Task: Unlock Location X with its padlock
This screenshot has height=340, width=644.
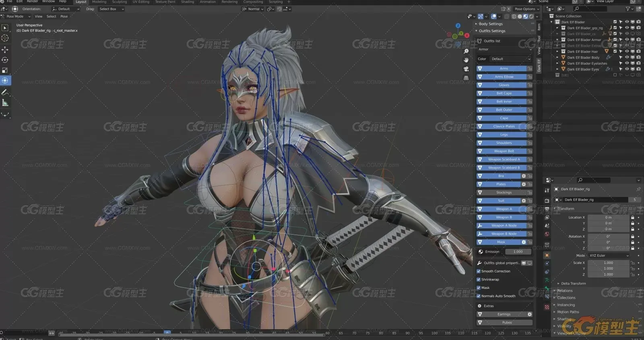Action: [x=633, y=217]
